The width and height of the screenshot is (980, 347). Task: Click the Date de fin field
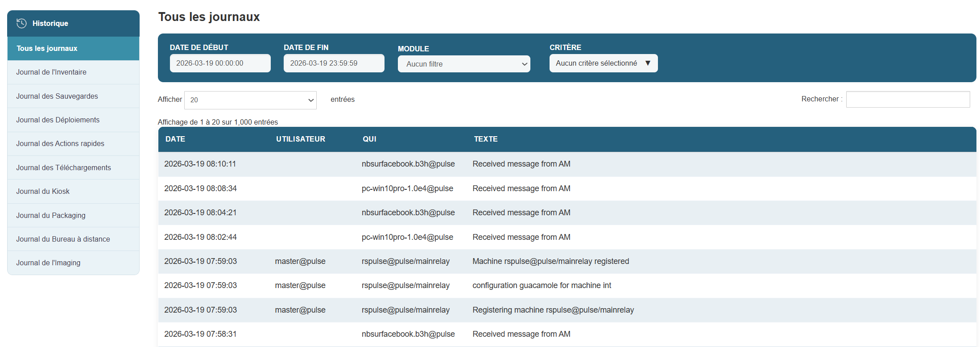coord(334,63)
